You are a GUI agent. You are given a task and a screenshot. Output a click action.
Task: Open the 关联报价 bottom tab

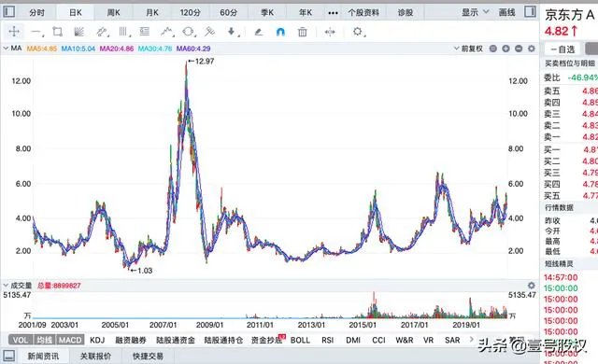click(x=95, y=356)
